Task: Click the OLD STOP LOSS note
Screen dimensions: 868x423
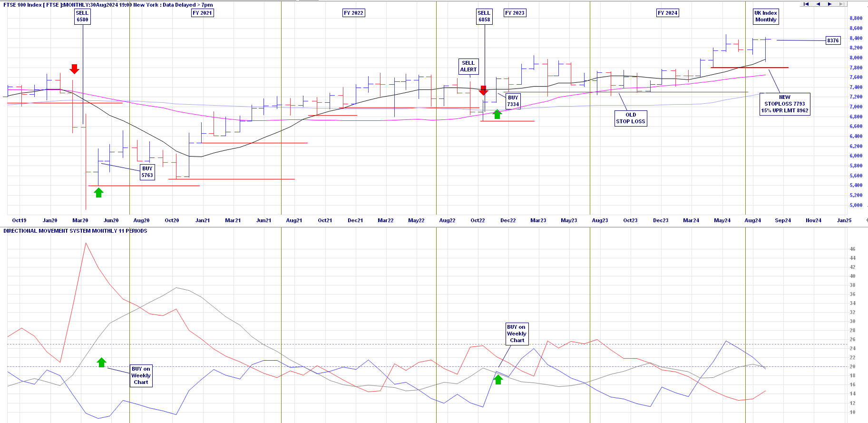Action: pos(631,118)
